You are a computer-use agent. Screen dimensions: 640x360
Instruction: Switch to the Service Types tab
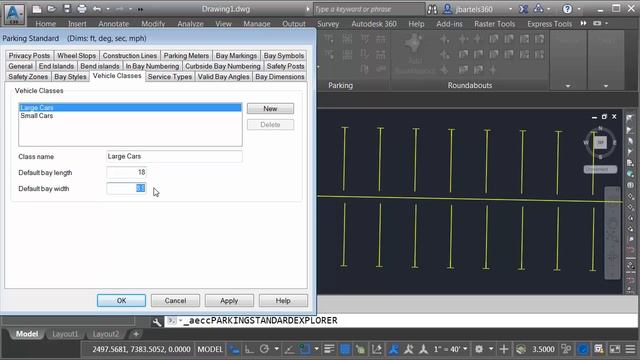(170, 77)
